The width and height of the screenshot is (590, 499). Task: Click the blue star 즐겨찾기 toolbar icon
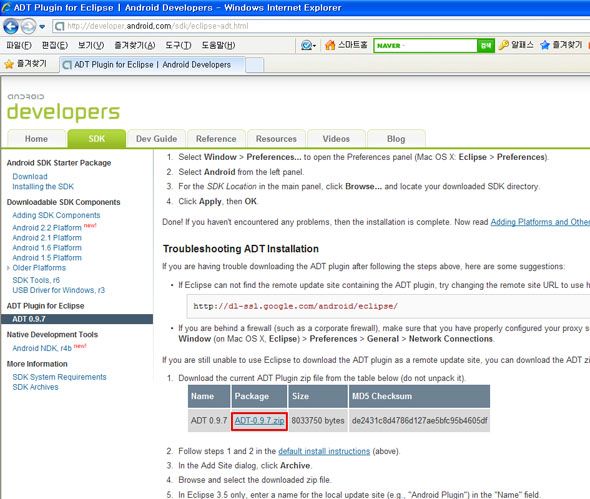(x=545, y=46)
